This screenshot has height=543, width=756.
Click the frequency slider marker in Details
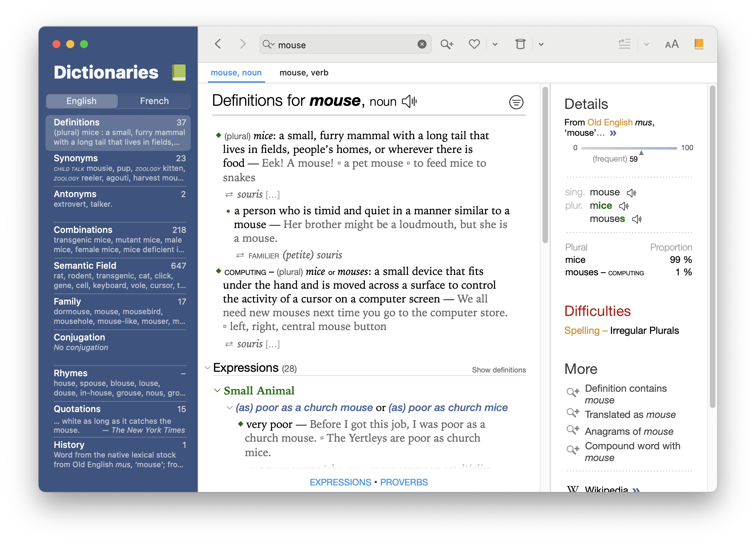641,152
